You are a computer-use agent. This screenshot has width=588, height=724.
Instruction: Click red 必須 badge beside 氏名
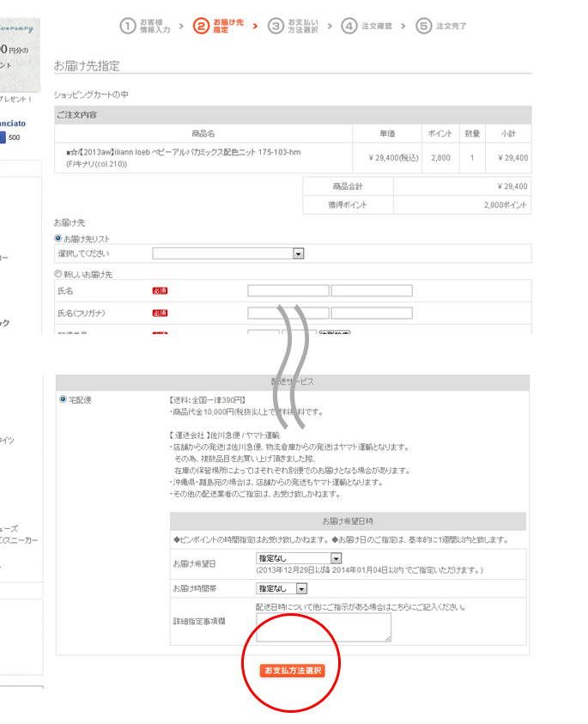[x=160, y=291]
